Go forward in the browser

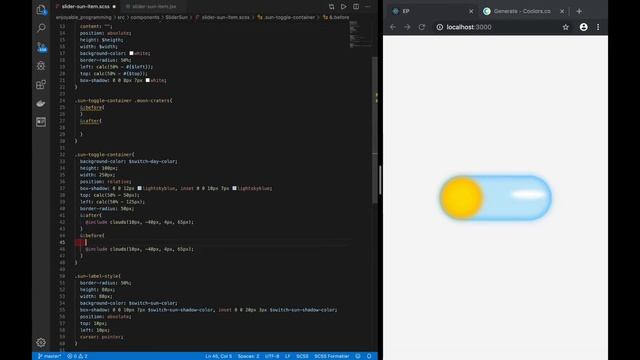[x=407, y=27]
